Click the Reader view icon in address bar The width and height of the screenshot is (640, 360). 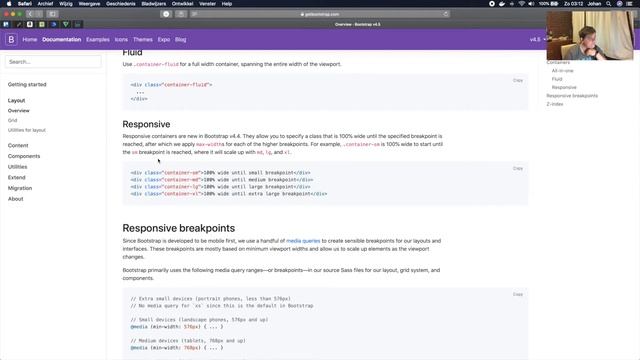coord(195,14)
